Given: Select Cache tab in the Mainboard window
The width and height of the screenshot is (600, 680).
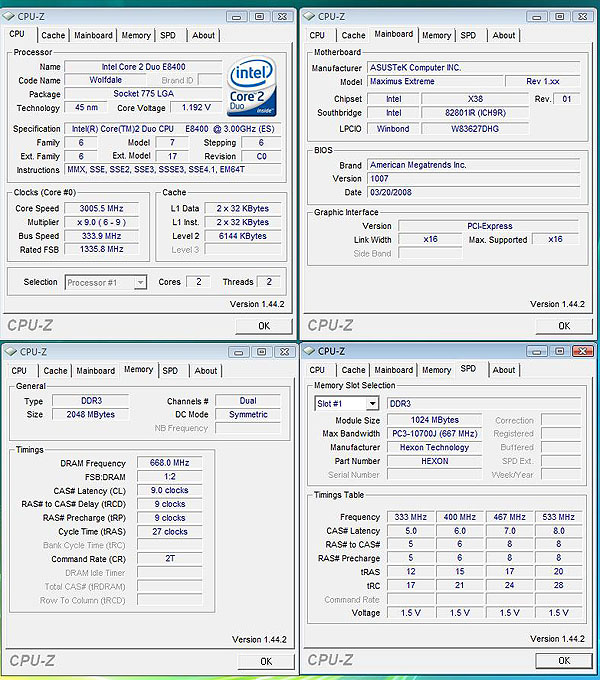Looking at the screenshot, I should (353, 36).
